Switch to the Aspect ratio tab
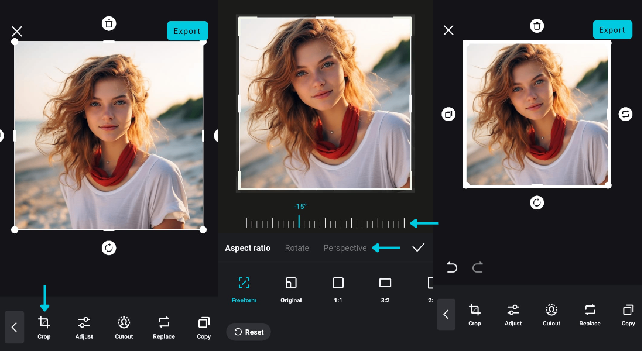This screenshot has width=644, height=351. (248, 248)
